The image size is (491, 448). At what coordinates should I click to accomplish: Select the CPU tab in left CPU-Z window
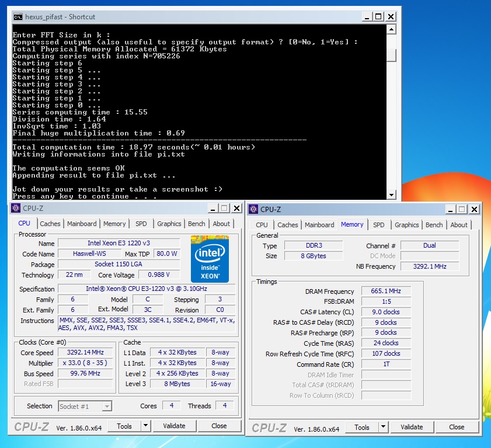tap(25, 223)
